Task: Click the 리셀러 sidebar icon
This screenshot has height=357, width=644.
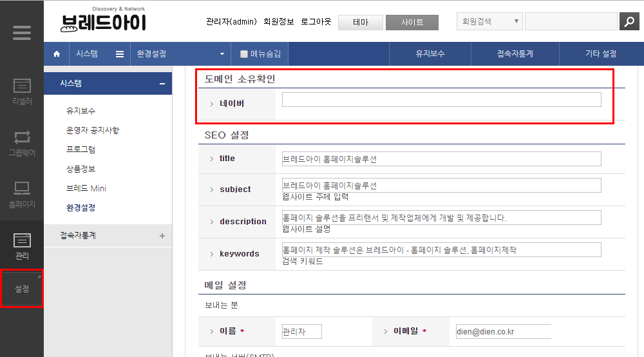Action: [22, 91]
